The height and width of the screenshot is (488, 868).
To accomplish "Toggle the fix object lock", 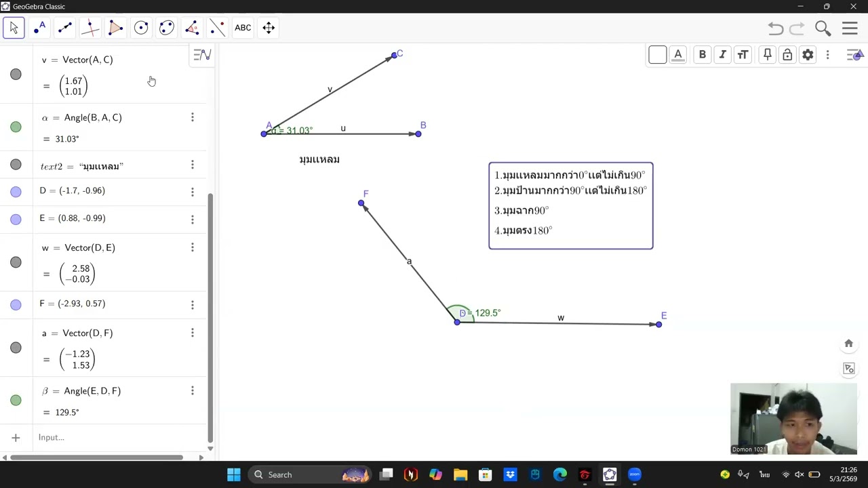I will pos(787,55).
